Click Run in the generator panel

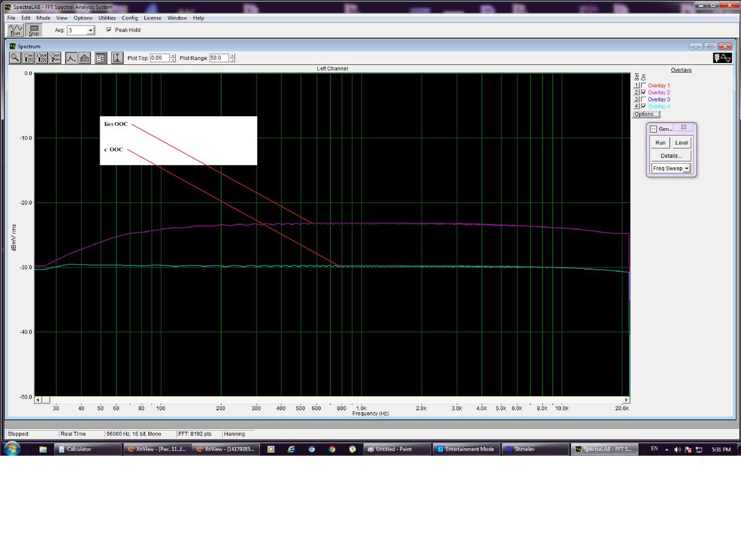click(661, 142)
